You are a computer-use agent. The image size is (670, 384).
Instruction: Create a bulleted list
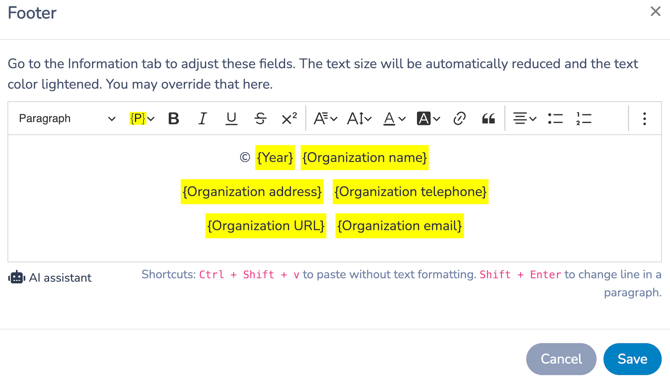555,118
